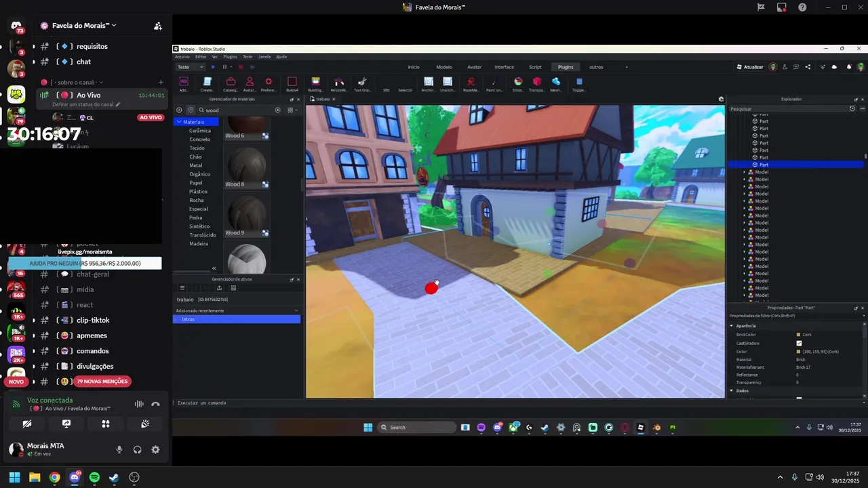Collapse the Materiais tree category
Viewport: 868px width, 488px height.
[179, 122]
